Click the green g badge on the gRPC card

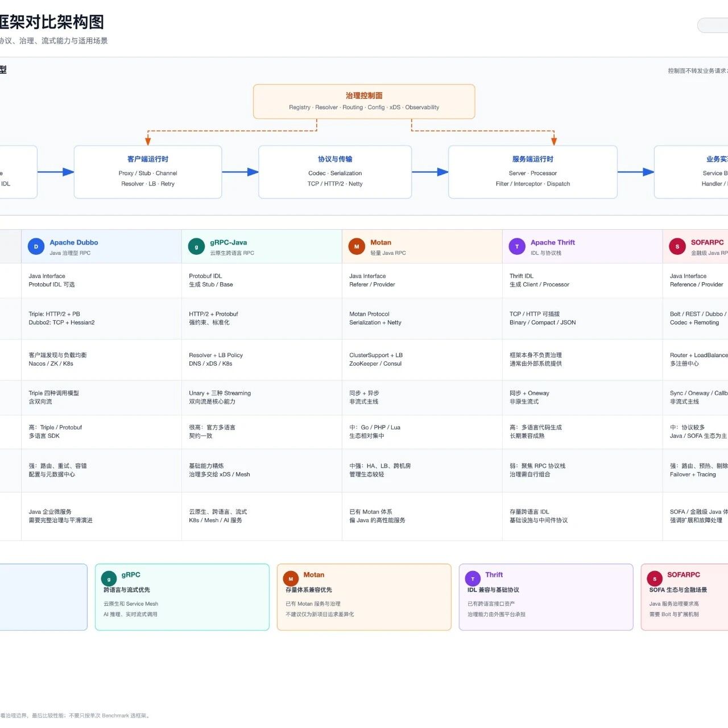point(109,579)
